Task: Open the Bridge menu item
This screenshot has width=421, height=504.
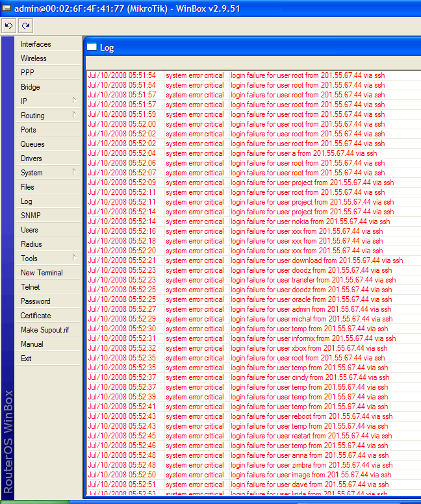Action: coord(48,87)
